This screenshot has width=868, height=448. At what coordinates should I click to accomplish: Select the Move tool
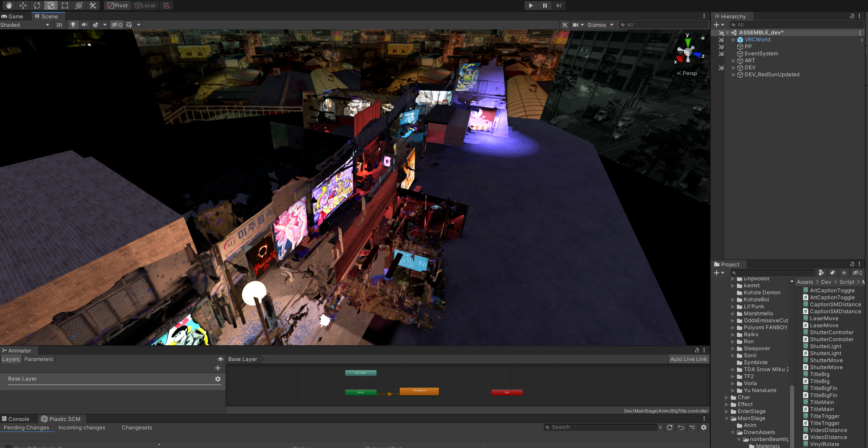point(23,6)
